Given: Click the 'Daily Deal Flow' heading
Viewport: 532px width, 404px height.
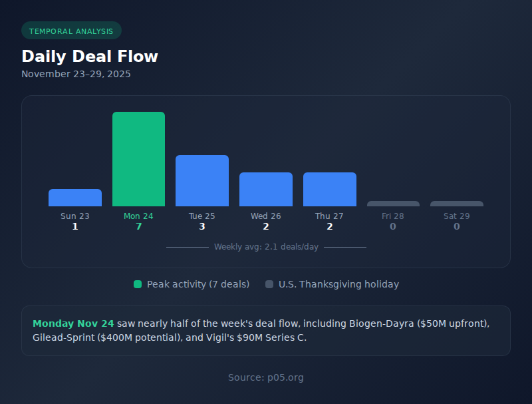Looking at the screenshot, I should pyautogui.click(x=90, y=56).
